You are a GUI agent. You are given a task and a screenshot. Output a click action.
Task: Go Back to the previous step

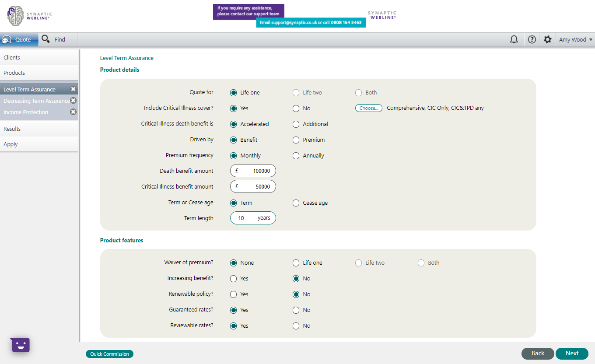[x=538, y=353]
